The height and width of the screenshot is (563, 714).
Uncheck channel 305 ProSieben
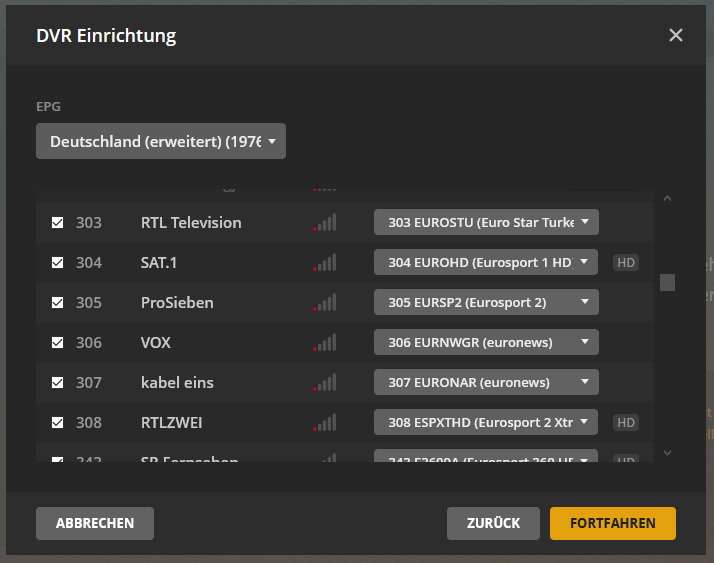pos(58,302)
